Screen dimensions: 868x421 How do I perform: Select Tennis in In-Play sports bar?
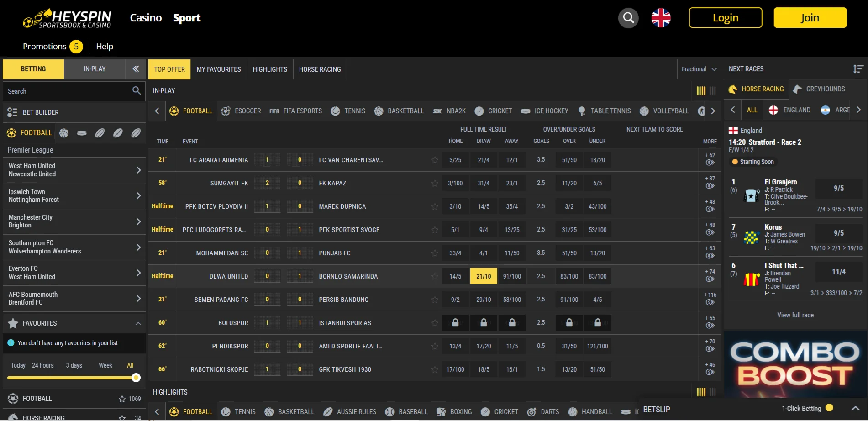[x=348, y=111]
